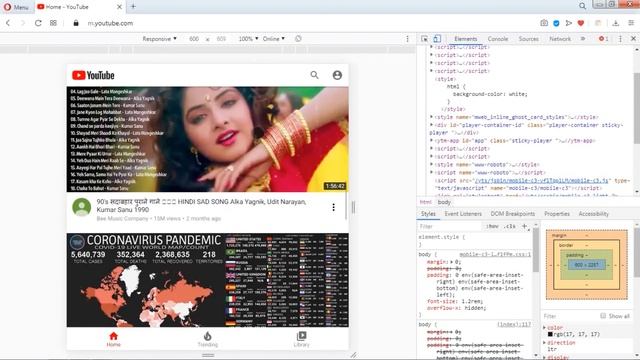Open the downloads icon in the toolbar
Viewport: 640px width, 360px height.
(616, 23)
